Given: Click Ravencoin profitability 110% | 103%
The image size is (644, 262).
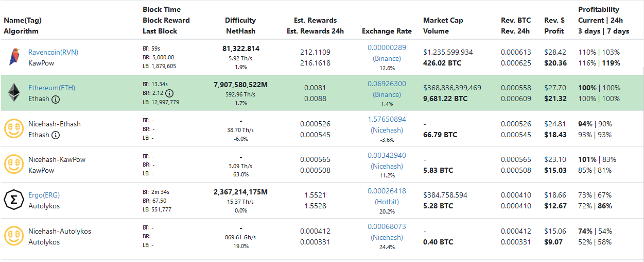Looking at the screenshot, I should click(599, 52).
